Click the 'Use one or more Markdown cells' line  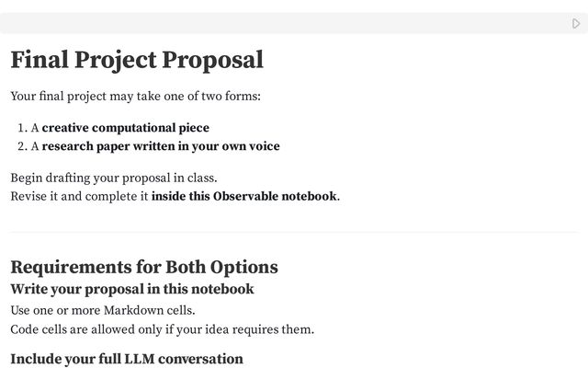click(102, 310)
